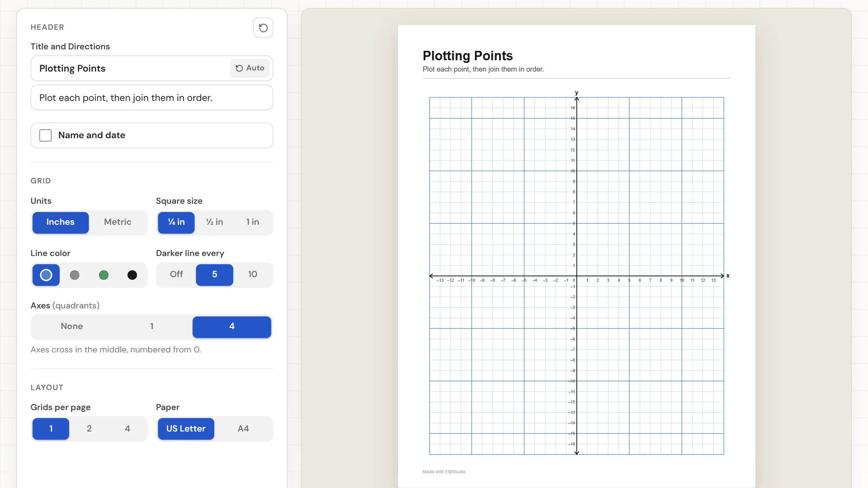The height and width of the screenshot is (488, 868).
Task: Click the Plotting Points preview heading
Action: pos(468,56)
